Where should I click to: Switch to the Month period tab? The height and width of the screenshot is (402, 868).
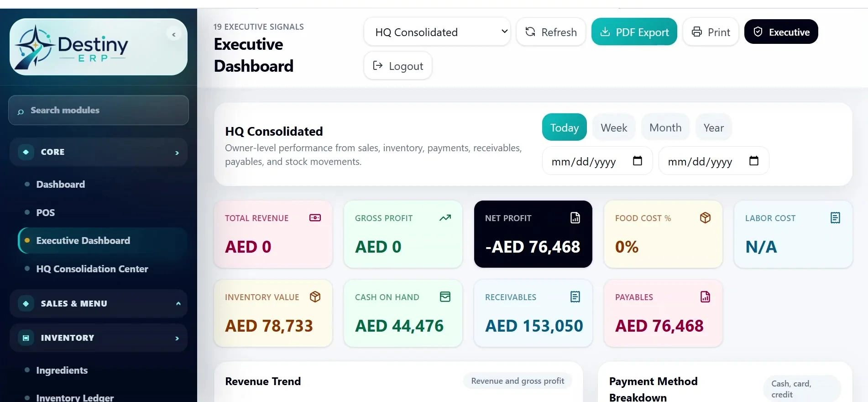(x=665, y=127)
